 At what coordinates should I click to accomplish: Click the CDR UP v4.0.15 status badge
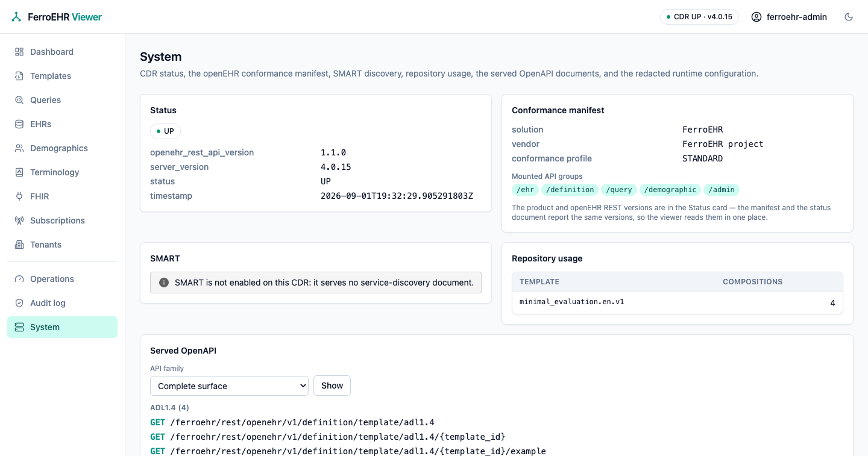point(700,17)
